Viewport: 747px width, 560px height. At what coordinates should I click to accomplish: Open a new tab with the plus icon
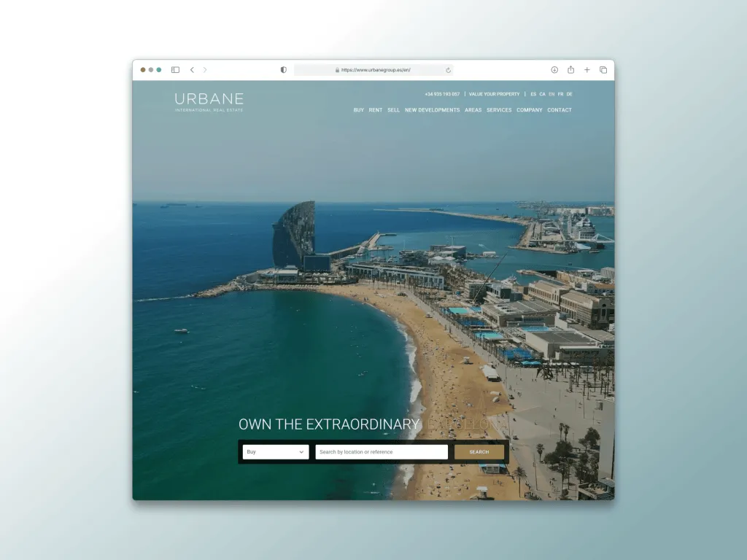(587, 69)
